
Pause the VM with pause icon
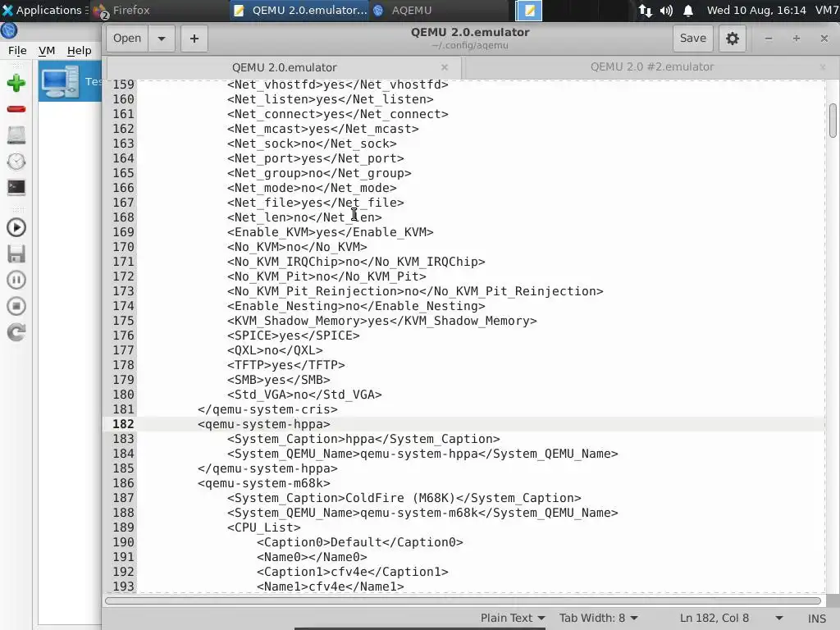click(16, 280)
